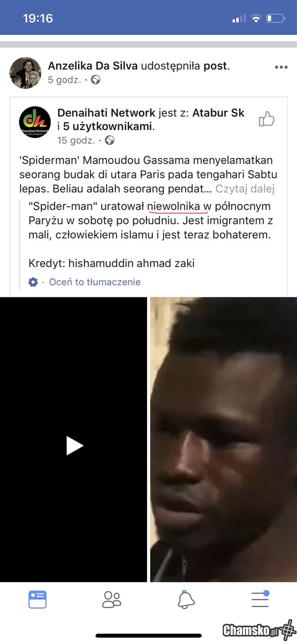This screenshot has width=297, height=644.
Task: Open Anzelika Da Silva's profile picture
Action: pos(25,73)
